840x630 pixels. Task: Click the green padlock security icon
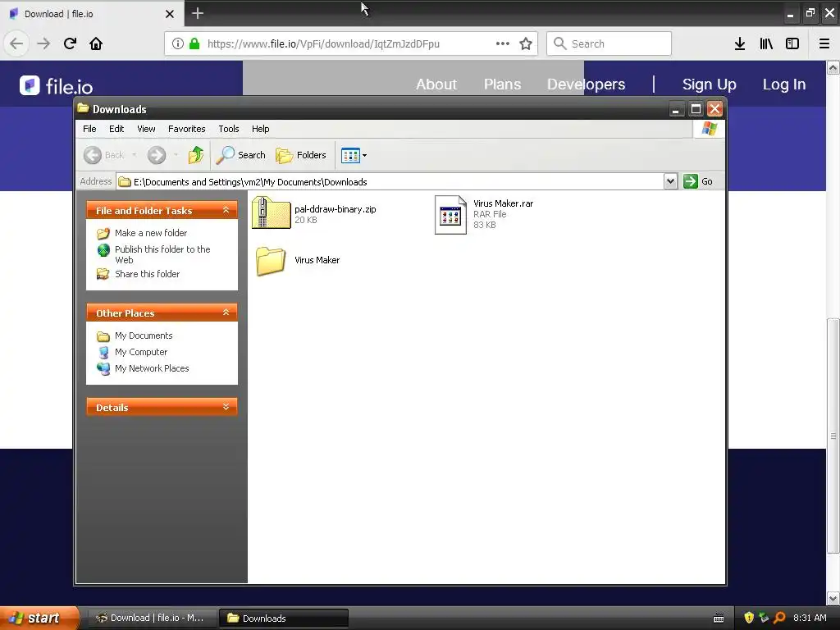[194, 43]
